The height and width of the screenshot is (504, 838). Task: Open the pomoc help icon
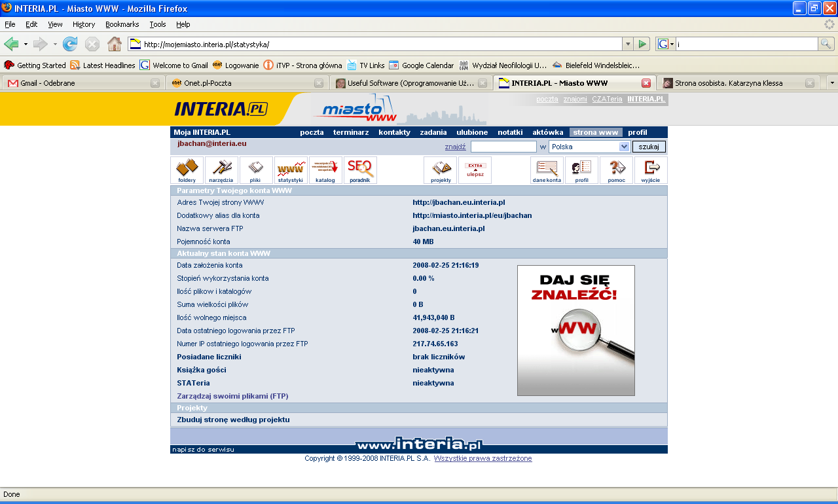click(x=616, y=170)
